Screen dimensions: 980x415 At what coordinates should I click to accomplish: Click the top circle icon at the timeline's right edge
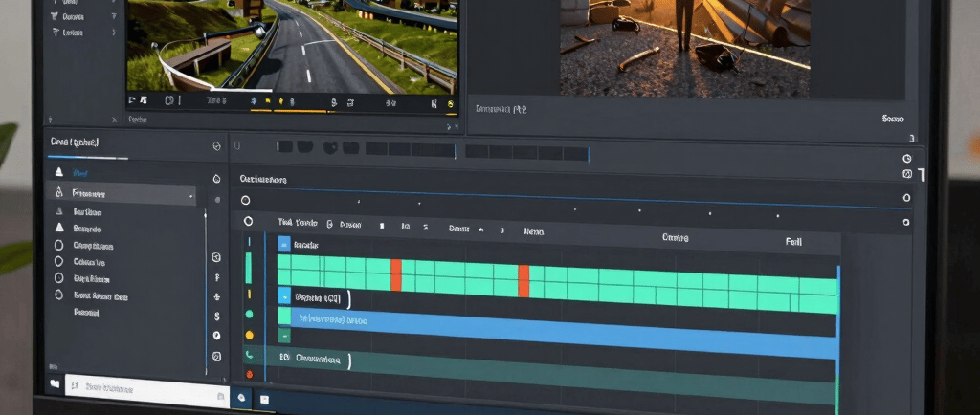coord(907,159)
